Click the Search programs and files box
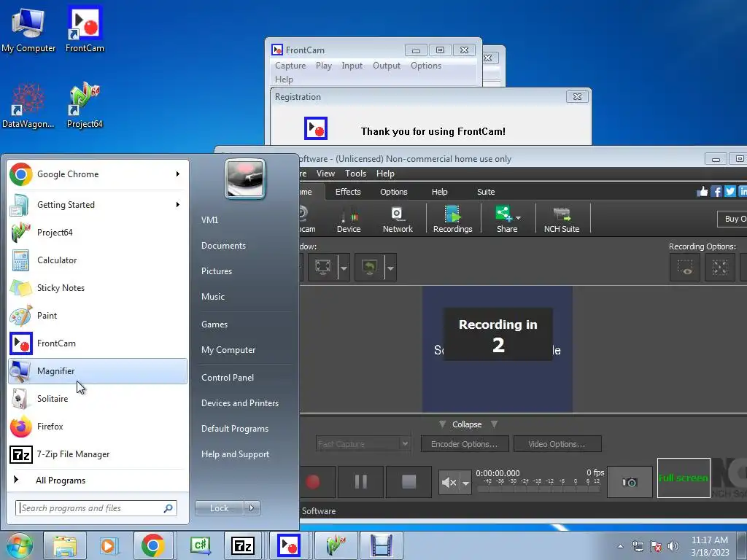The width and height of the screenshot is (747, 560). click(x=96, y=508)
